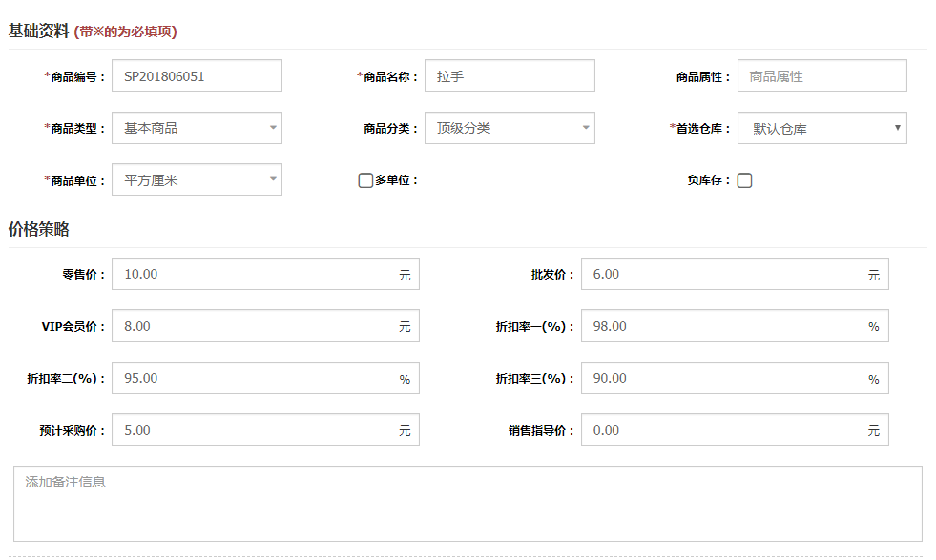Select the 折扣率二(%) field
The height and width of the screenshot is (560, 936).
click(253, 378)
